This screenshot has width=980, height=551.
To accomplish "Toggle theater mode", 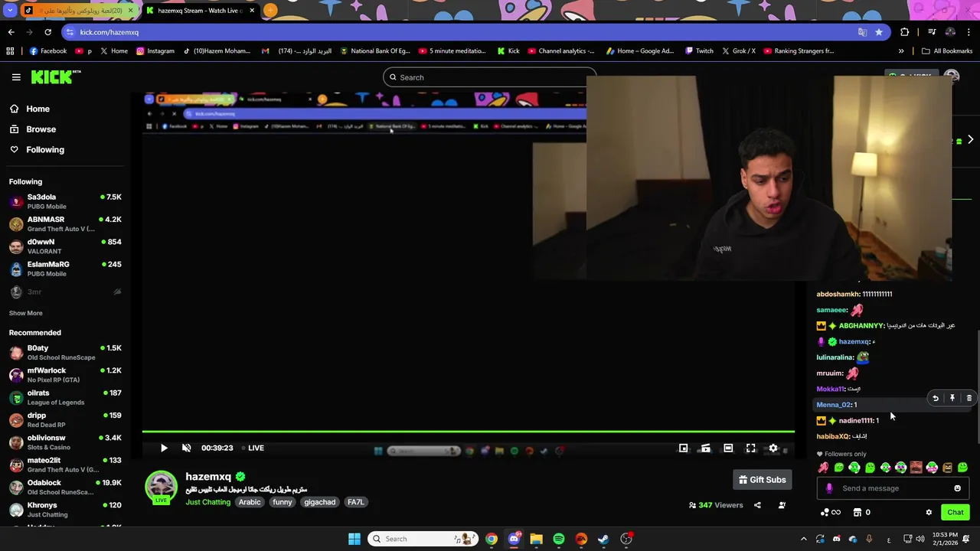I will (728, 448).
